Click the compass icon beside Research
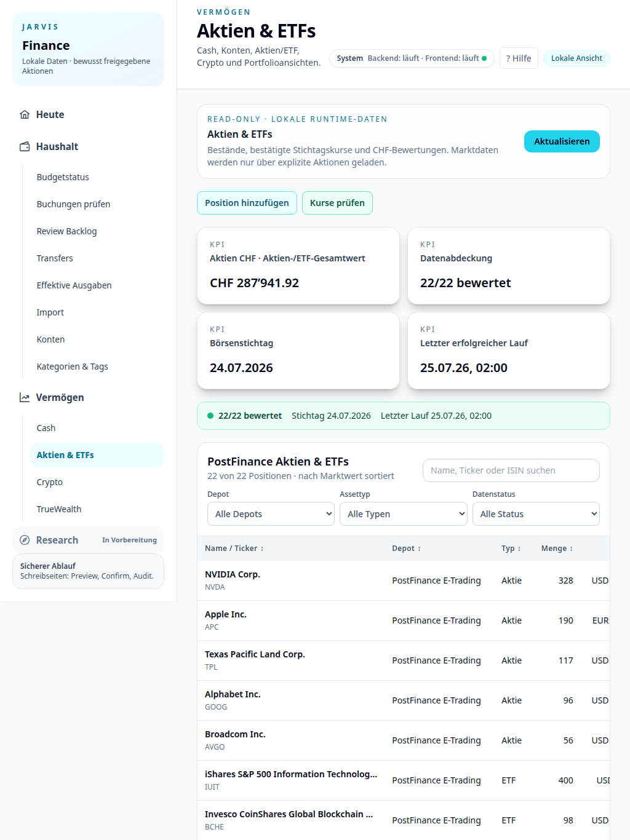Screen dimensions: 630x840 25,540
